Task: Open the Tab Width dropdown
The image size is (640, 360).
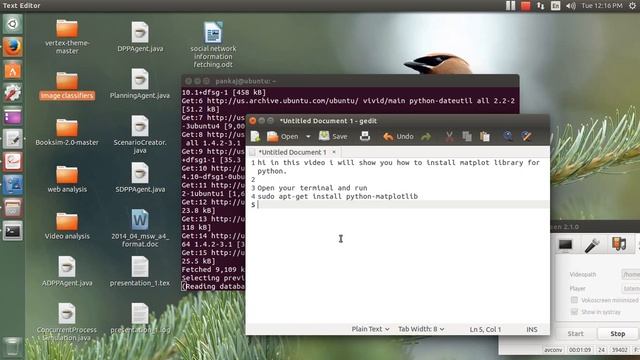Action: tap(421, 329)
